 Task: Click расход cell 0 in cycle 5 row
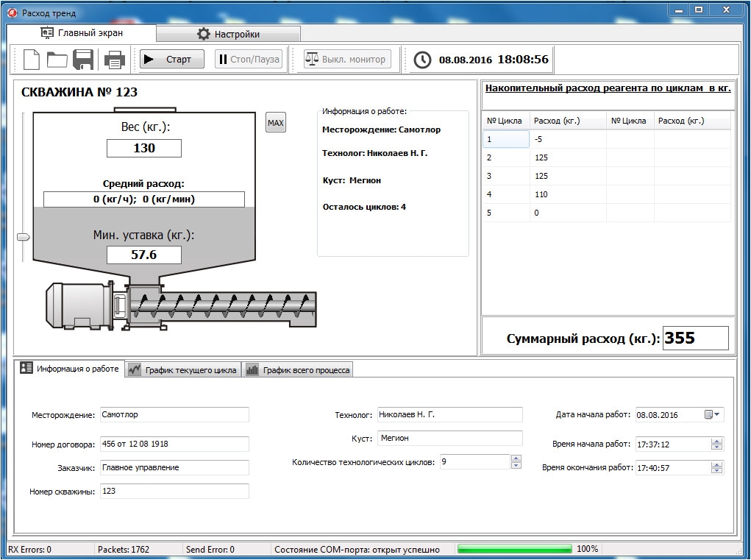[568, 213]
